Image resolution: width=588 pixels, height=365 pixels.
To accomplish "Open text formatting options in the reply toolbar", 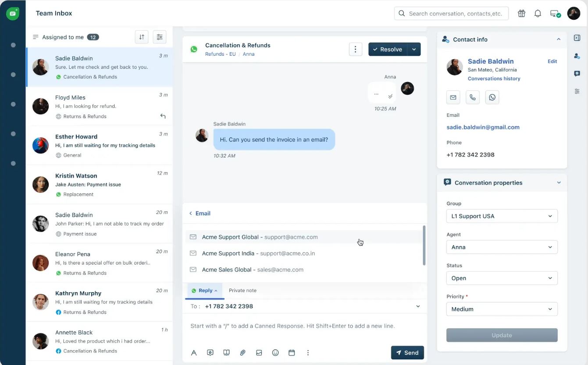I will coord(194,352).
